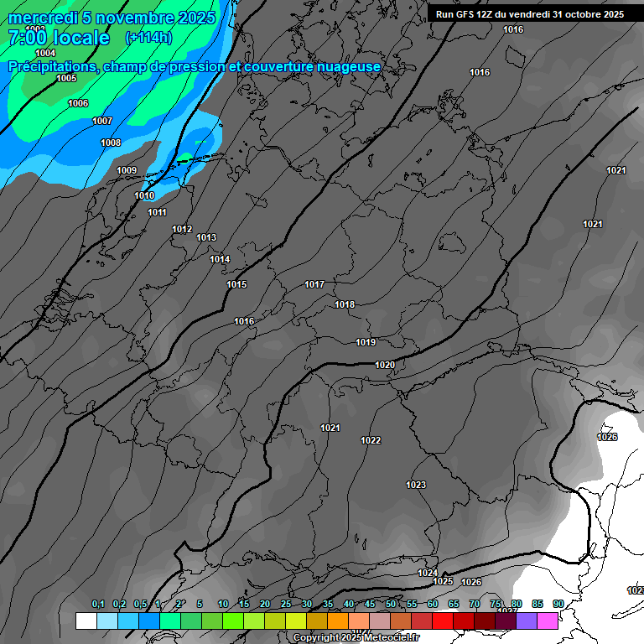Click the 1005 label in green precipitation zone
This screenshot has width=644, height=644.
click(66, 78)
